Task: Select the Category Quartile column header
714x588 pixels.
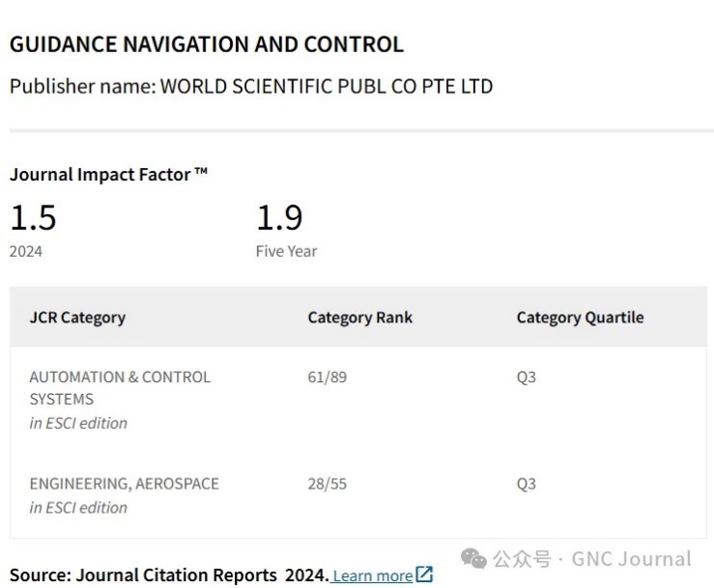Action: [580, 317]
